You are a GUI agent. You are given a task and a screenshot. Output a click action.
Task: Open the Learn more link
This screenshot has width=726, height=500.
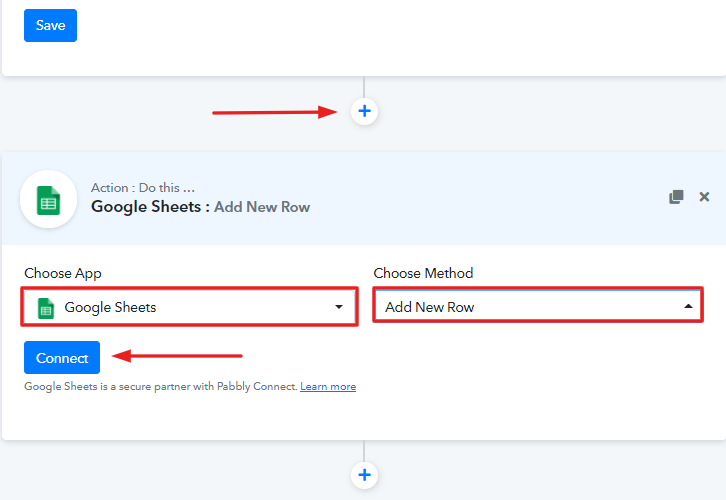coord(328,387)
